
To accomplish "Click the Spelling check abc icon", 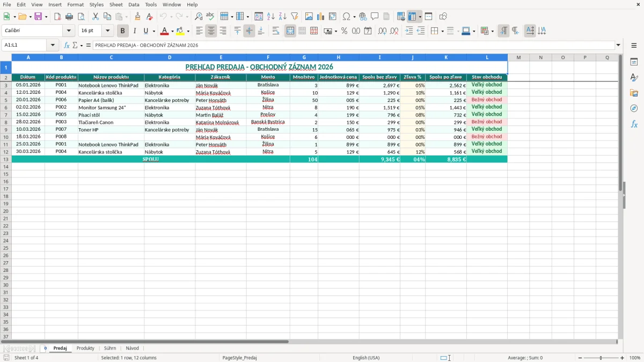I will click(x=210, y=17).
